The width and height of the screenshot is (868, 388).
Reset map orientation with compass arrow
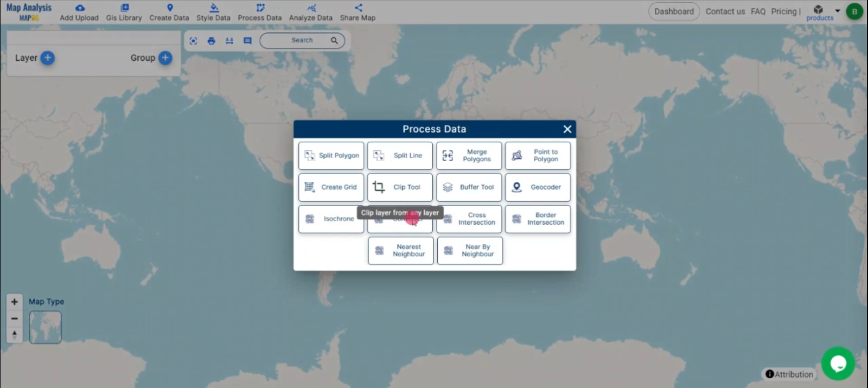[15, 335]
